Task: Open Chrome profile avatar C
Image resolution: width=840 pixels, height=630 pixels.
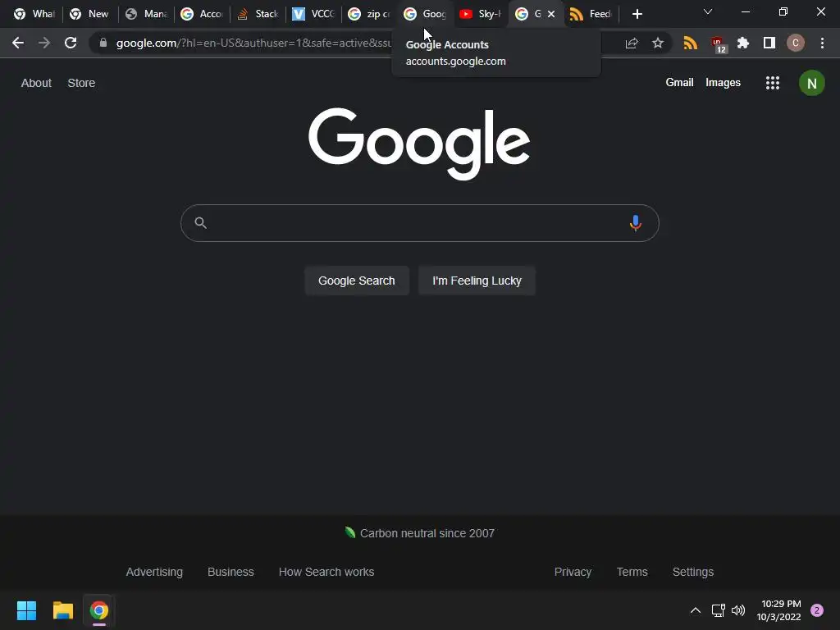Action: pyautogui.click(x=796, y=43)
